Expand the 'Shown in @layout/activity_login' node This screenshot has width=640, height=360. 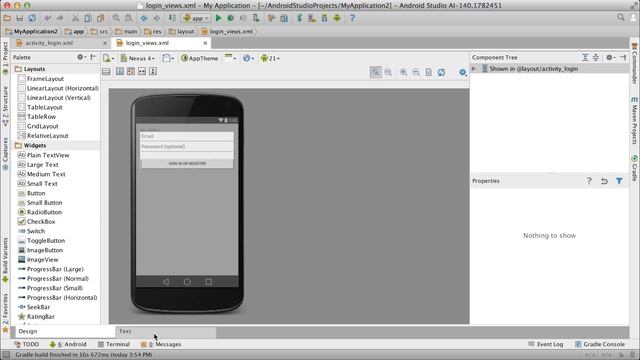click(x=474, y=69)
